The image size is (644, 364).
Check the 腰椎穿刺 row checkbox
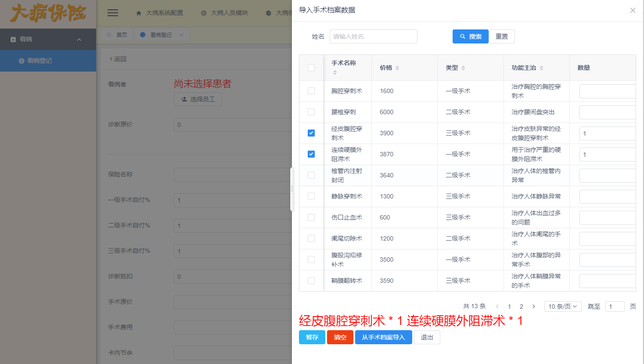click(311, 112)
